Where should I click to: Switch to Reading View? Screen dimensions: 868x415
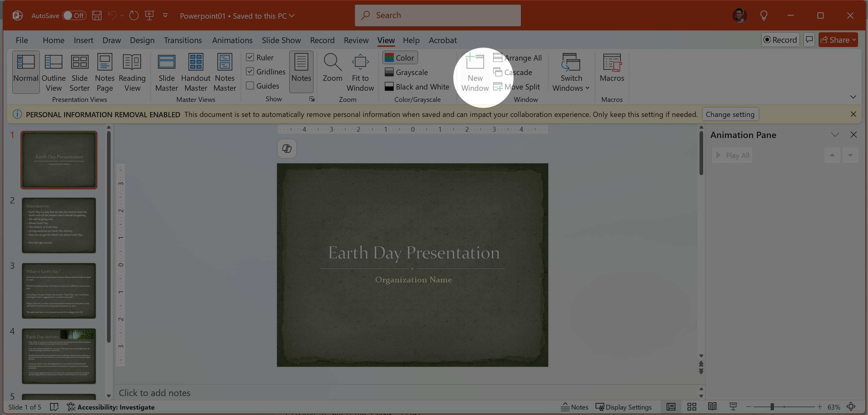(x=132, y=72)
